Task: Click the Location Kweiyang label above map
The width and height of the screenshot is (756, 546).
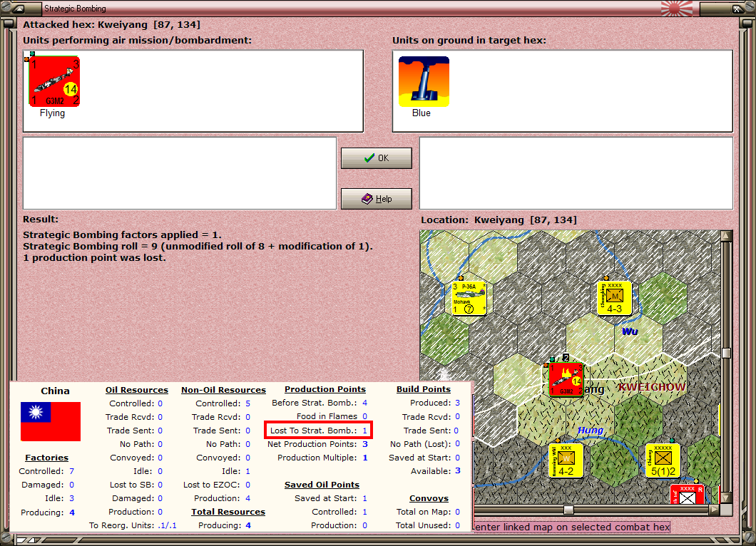Action: pyautogui.click(x=499, y=220)
